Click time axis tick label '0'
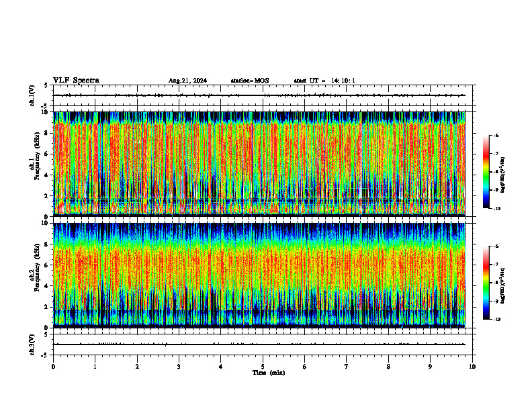532x411 pixels. (x=53, y=367)
